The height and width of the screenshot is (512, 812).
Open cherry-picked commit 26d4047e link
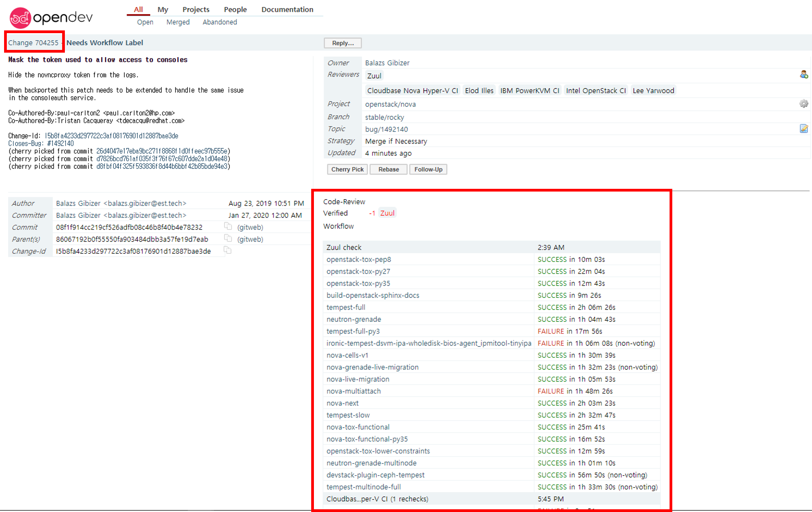coord(162,151)
